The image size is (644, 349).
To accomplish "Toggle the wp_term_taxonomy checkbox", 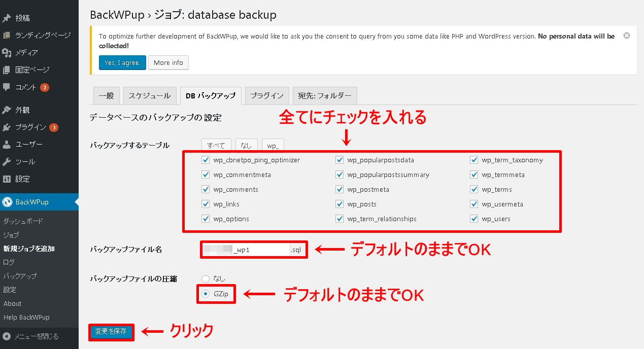I will point(474,160).
